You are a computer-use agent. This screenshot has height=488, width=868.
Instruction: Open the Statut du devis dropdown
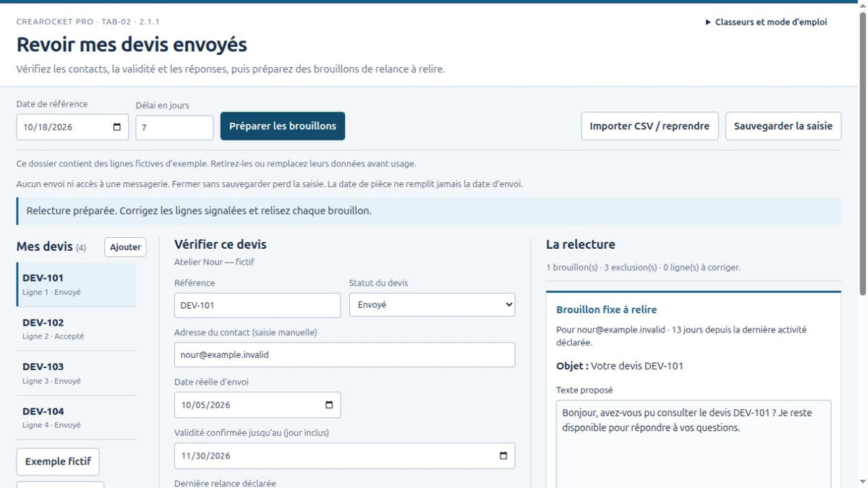(432, 305)
